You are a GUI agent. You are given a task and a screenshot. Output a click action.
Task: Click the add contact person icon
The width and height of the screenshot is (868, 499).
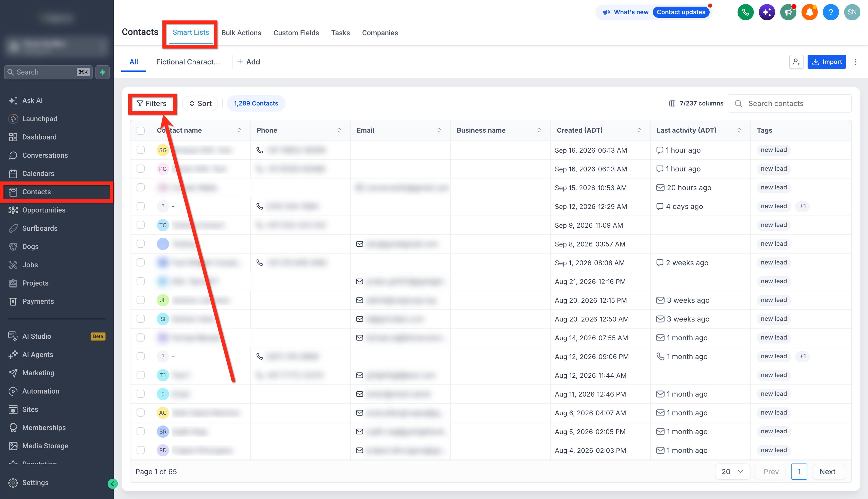click(796, 62)
